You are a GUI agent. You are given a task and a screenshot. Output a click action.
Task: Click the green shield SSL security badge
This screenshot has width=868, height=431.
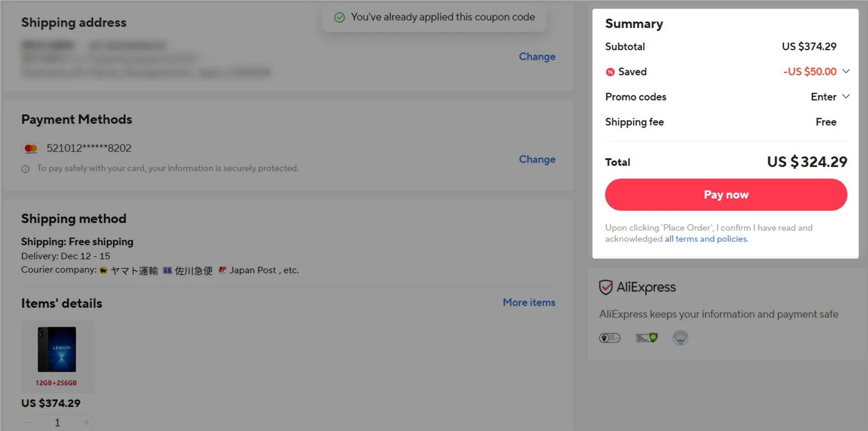(646, 338)
